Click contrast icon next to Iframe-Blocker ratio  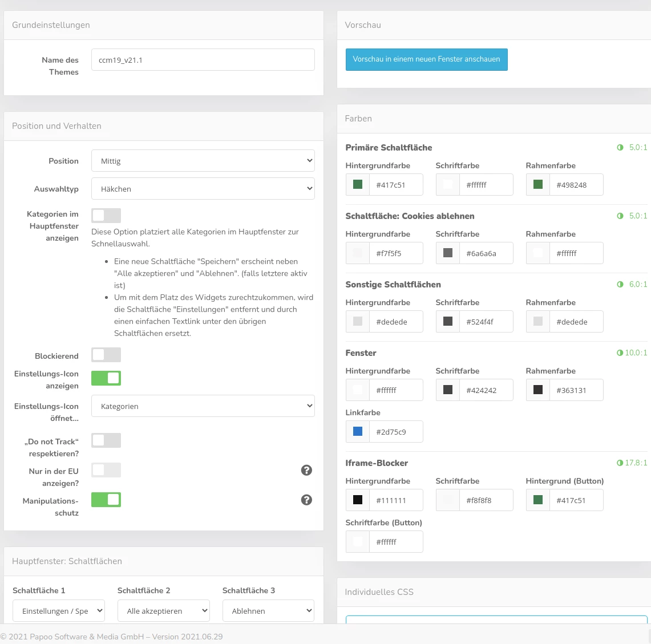click(620, 463)
